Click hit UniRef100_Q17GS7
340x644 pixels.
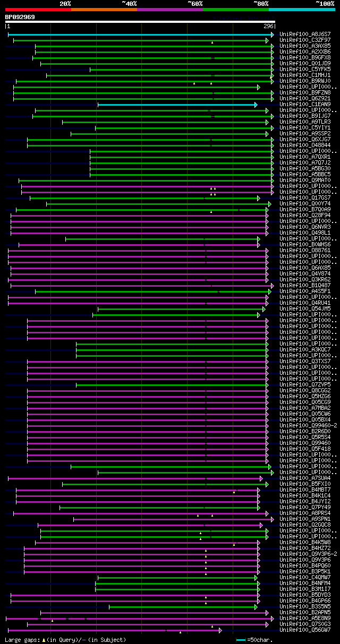pos(305,198)
